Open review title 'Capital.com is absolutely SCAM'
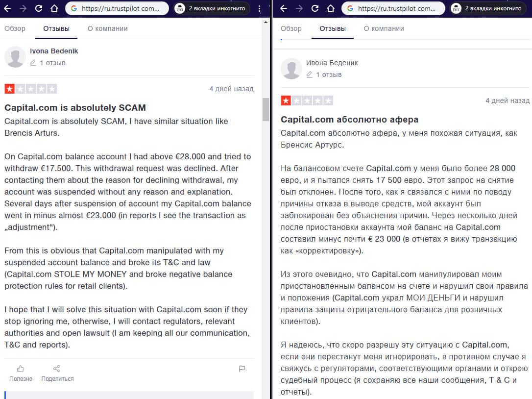 pos(75,108)
